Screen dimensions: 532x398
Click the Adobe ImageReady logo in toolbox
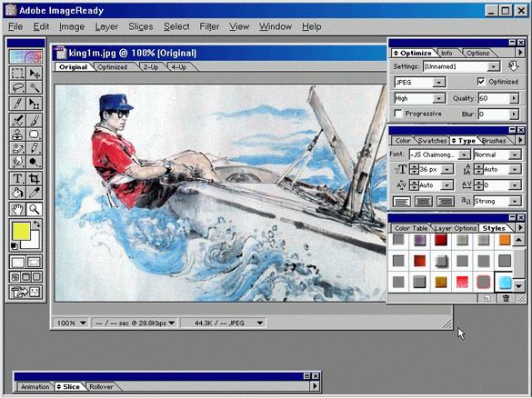[25, 56]
